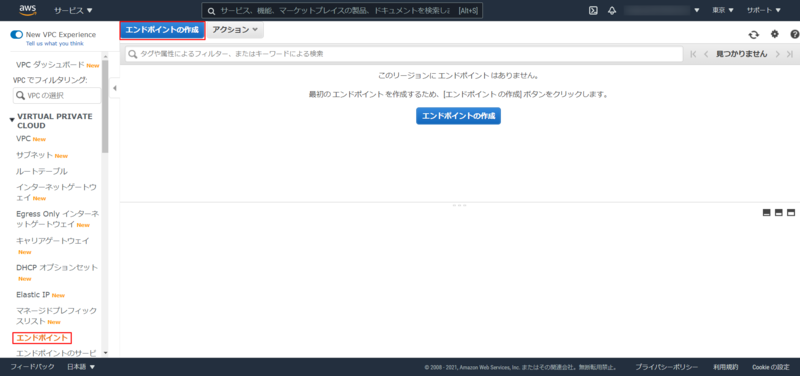Click the pane resize handle dots

459,205
